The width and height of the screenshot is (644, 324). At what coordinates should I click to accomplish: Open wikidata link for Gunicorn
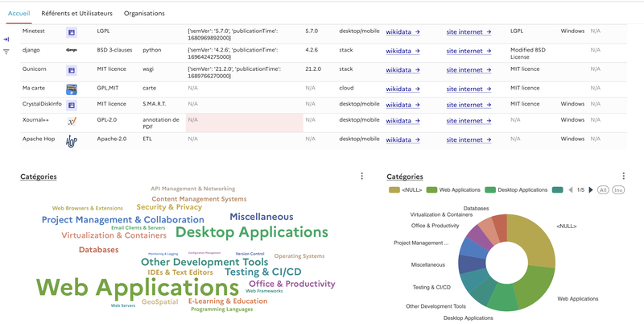(x=402, y=70)
